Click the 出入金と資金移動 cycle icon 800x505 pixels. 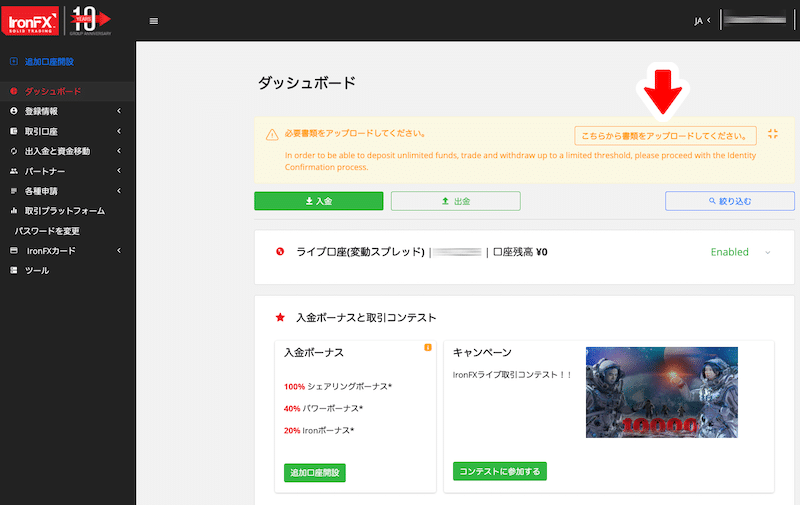(14, 151)
